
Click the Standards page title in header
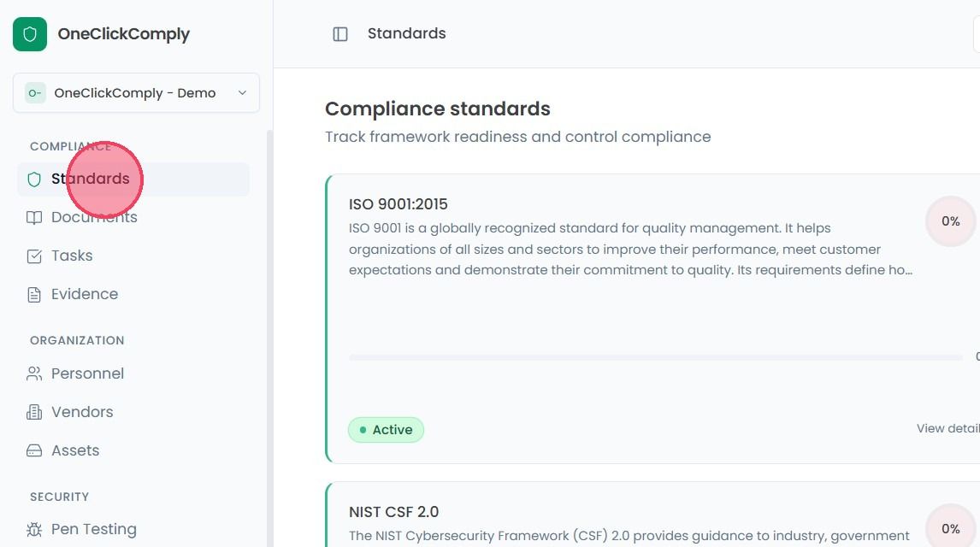click(407, 33)
